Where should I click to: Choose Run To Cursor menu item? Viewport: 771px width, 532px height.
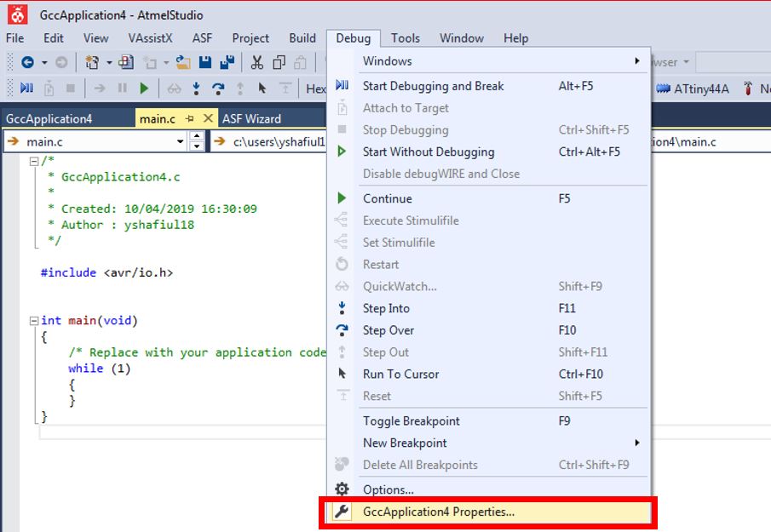[489, 374]
